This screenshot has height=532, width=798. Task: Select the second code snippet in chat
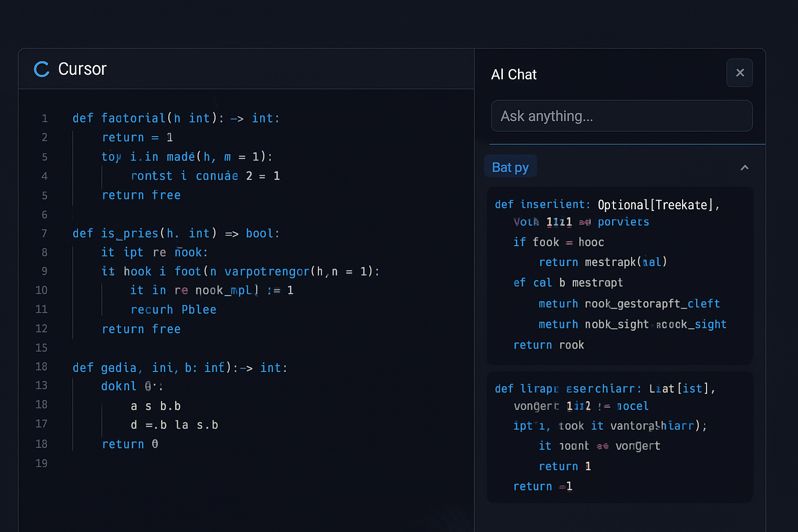click(620, 436)
